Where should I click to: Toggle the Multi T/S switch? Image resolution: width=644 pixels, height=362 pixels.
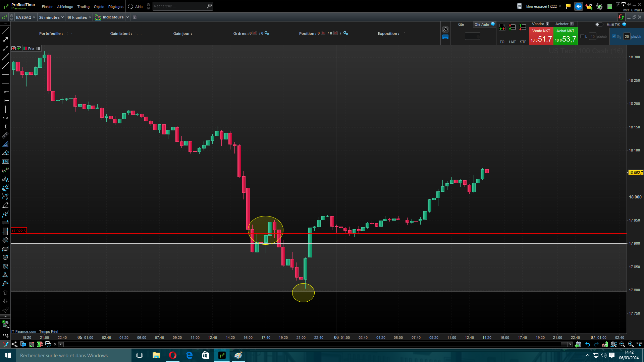point(599,24)
